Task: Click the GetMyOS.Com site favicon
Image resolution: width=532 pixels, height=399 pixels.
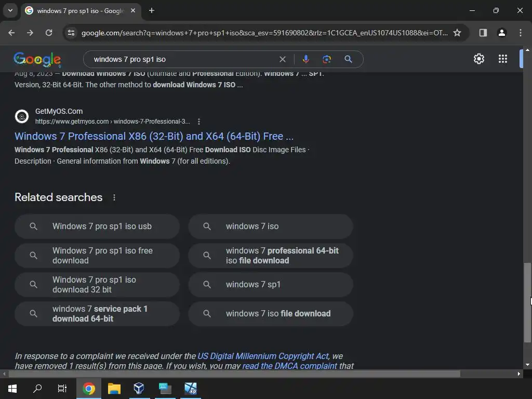Action: pyautogui.click(x=22, y=116)
